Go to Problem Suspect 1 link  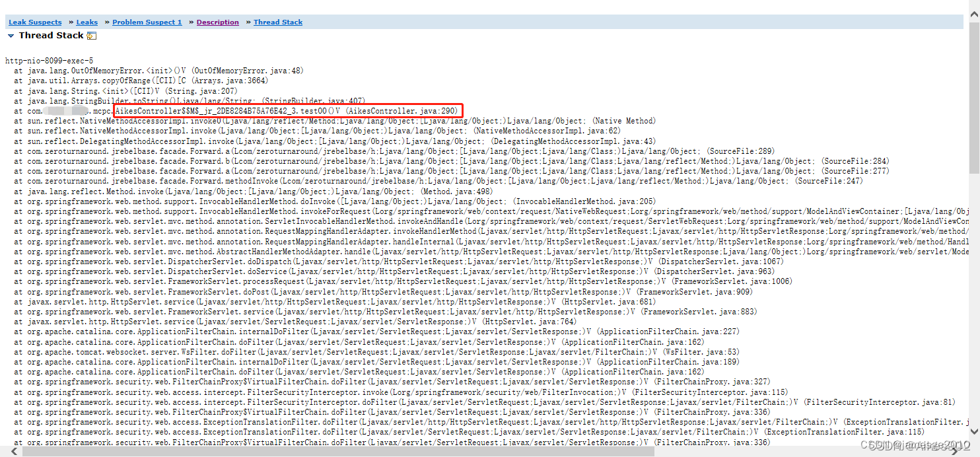(147, 22)
